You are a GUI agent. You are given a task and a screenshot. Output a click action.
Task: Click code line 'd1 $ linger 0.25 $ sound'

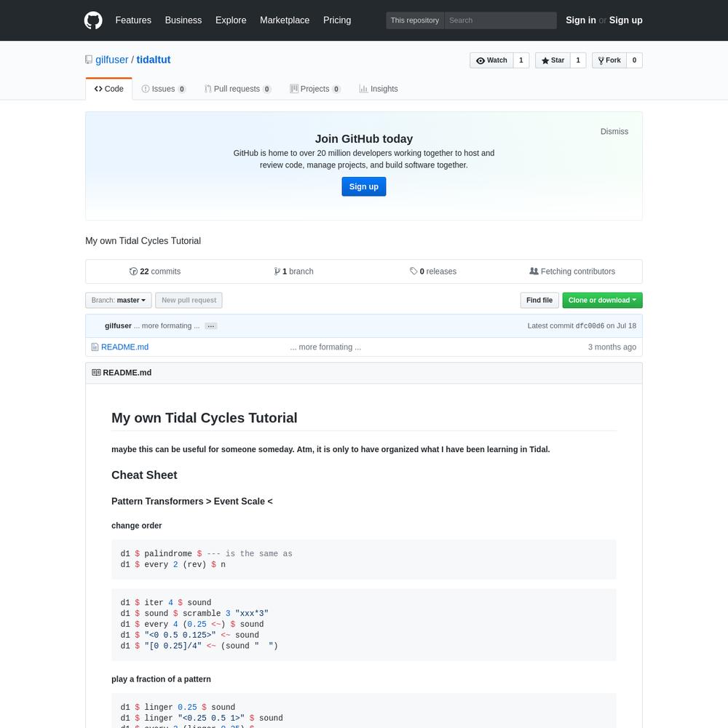click(x=178, y=707)
